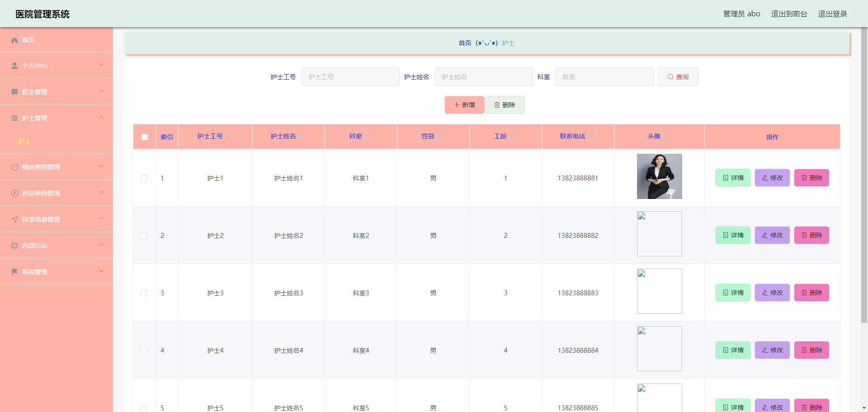
Task: Check the row for 护士2
Action: [144, 236]
